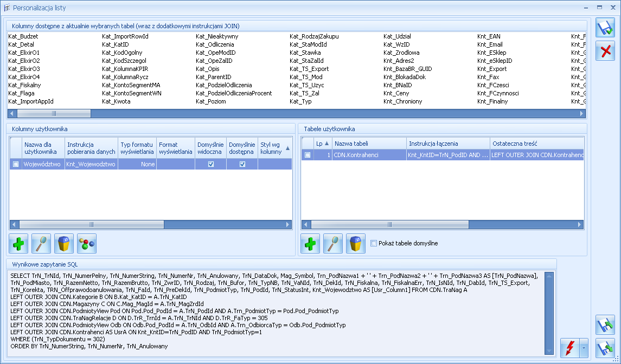Image resolution: width=621 pixels, height=364 pixels.
Task: Click the available columns horizontal scrollbar thumb
Action: click(54, 114)
